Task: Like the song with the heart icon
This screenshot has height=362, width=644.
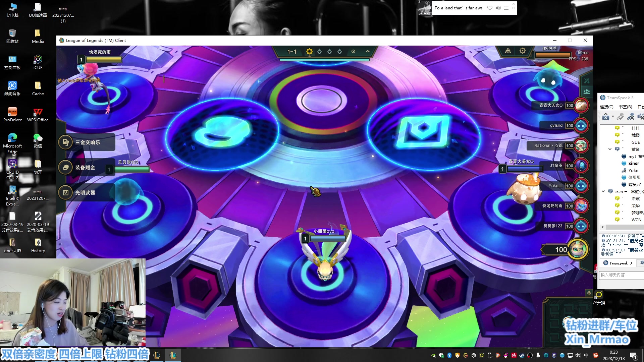Action: tap(490, 8)
